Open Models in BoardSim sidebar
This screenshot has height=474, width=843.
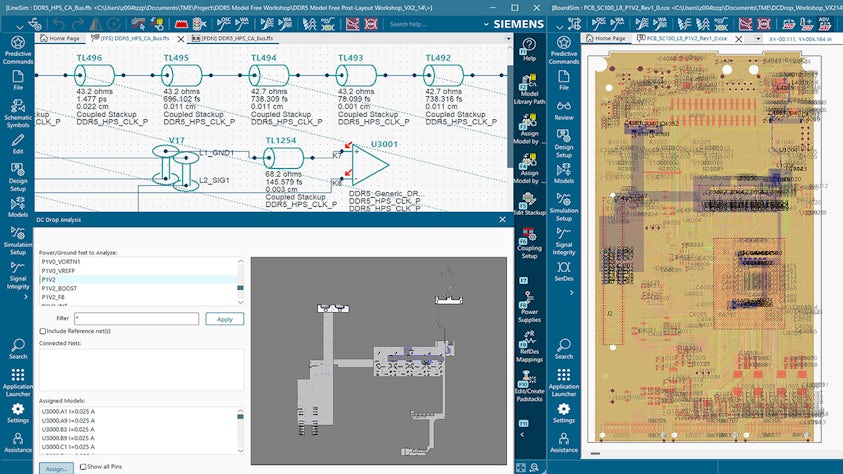[563, 174]
